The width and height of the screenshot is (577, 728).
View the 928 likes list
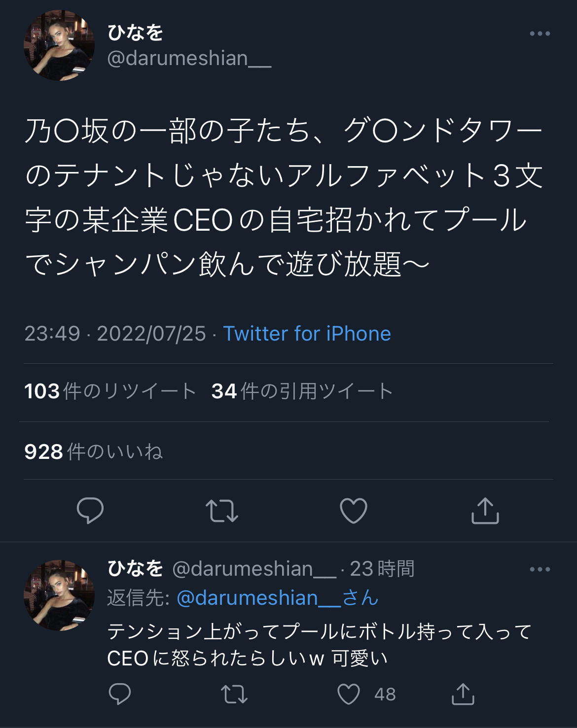(94, 451)
